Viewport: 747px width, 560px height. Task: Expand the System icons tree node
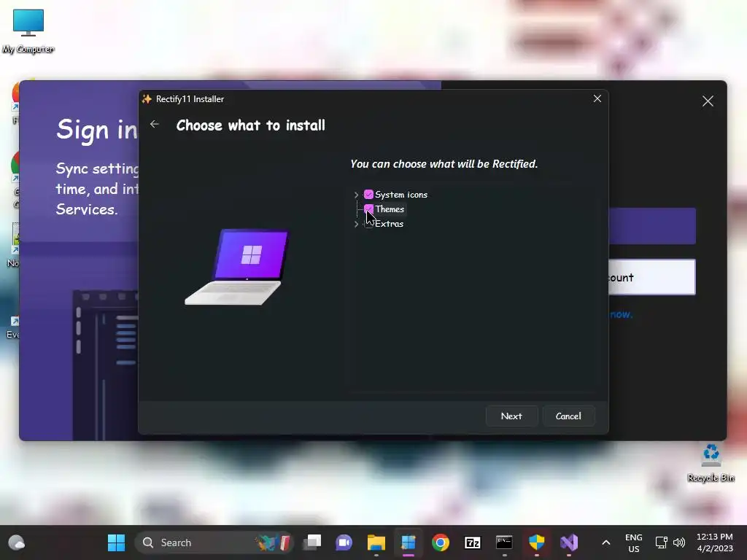[x=356, y=195]
